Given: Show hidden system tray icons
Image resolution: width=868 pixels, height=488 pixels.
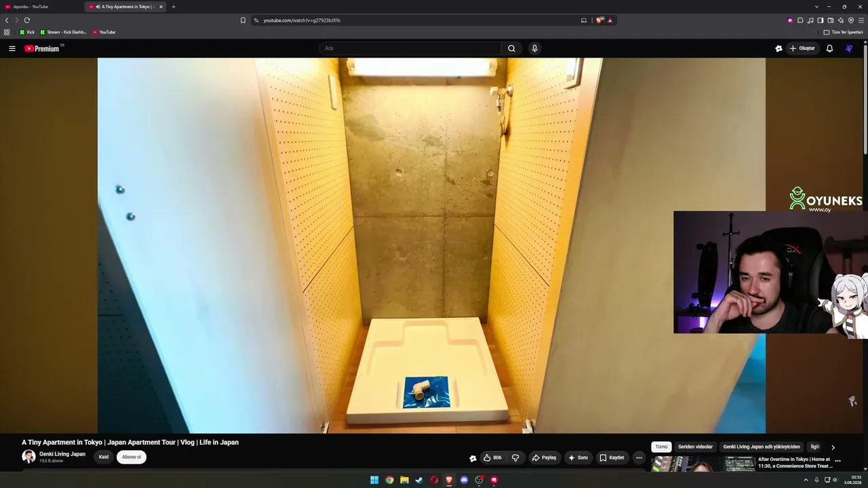Looking at the screenshot, I should point(806,480).
